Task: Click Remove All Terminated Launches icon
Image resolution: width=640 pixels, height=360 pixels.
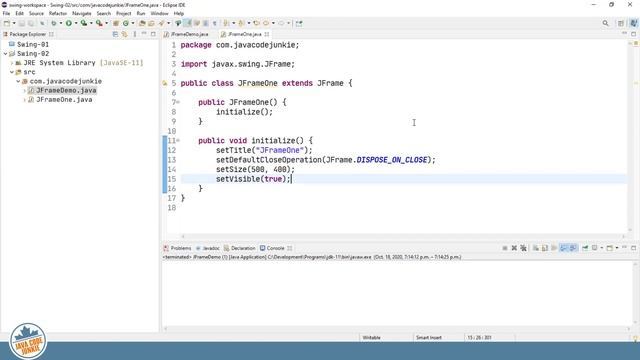Action: [523, 248]
